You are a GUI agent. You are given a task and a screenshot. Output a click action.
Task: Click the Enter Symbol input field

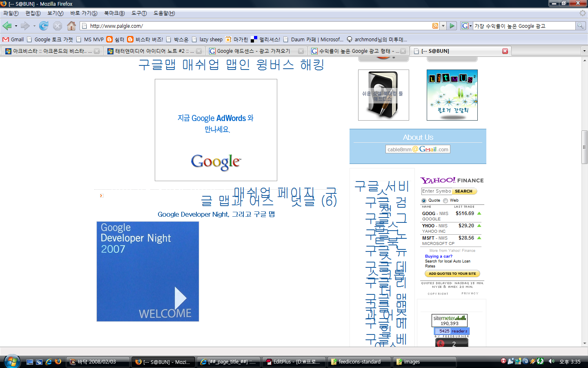[x=437, y=191]
